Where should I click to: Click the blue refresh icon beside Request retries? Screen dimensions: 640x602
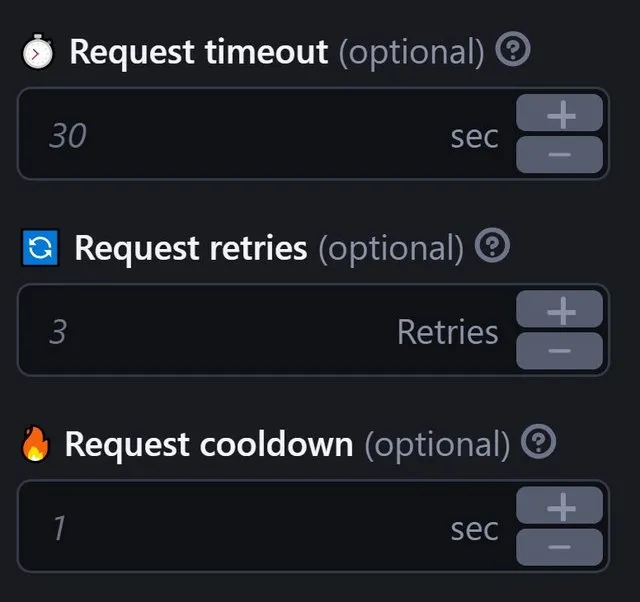coord(40,247)
